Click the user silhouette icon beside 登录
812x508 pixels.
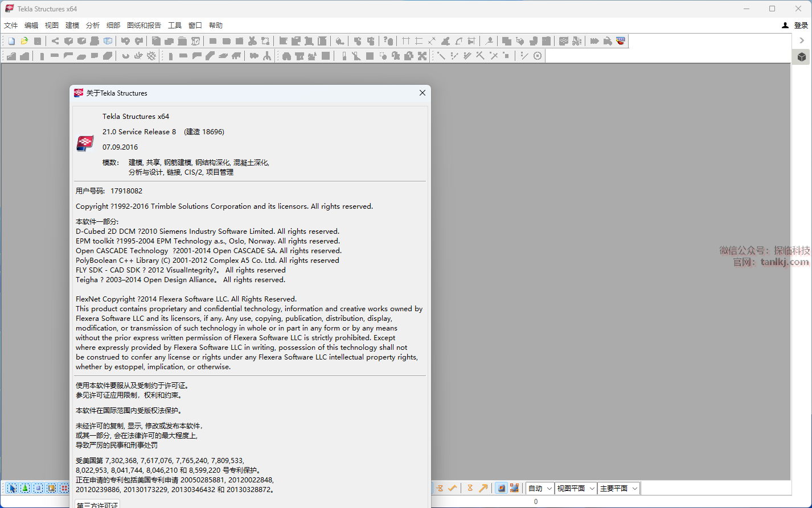pyautogui.click(x=785, y=26)
